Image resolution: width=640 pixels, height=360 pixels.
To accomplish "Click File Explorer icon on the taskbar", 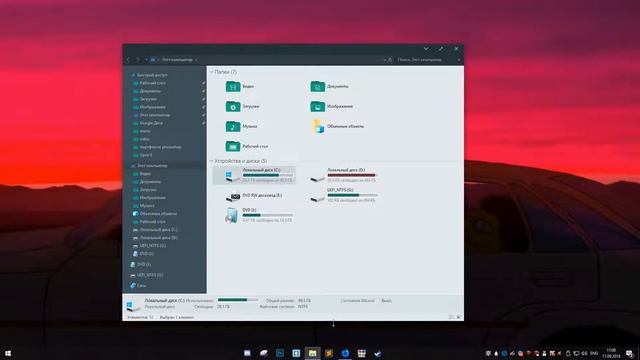I will click(x=312, y=353).
